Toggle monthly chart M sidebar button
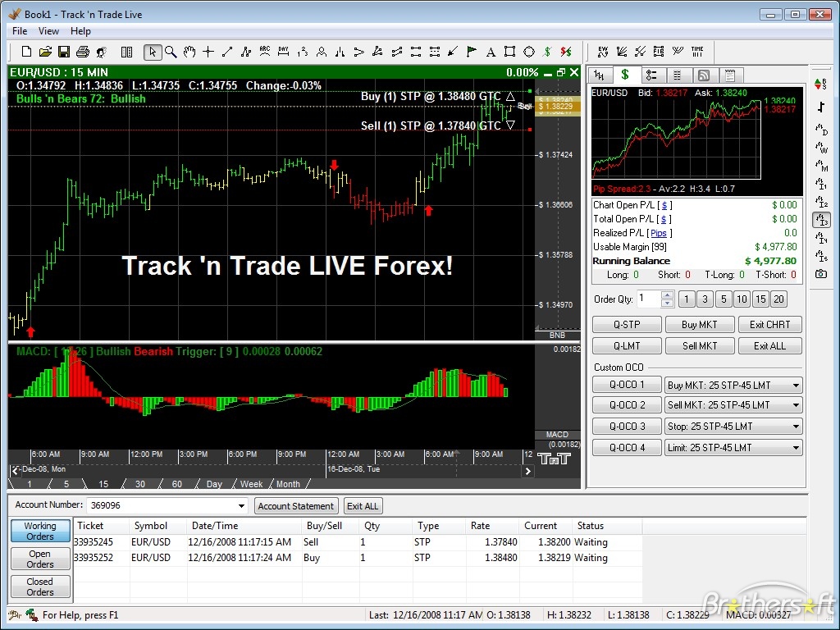Screen dimensions: 840x630 (x=820, y=166)
